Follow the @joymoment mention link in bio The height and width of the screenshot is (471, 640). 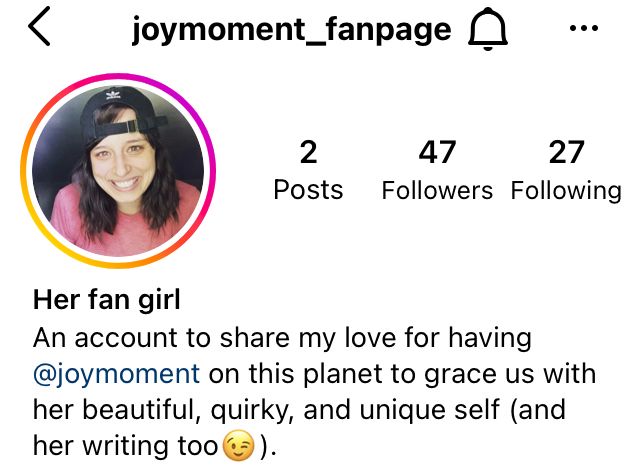coord(116,374)
